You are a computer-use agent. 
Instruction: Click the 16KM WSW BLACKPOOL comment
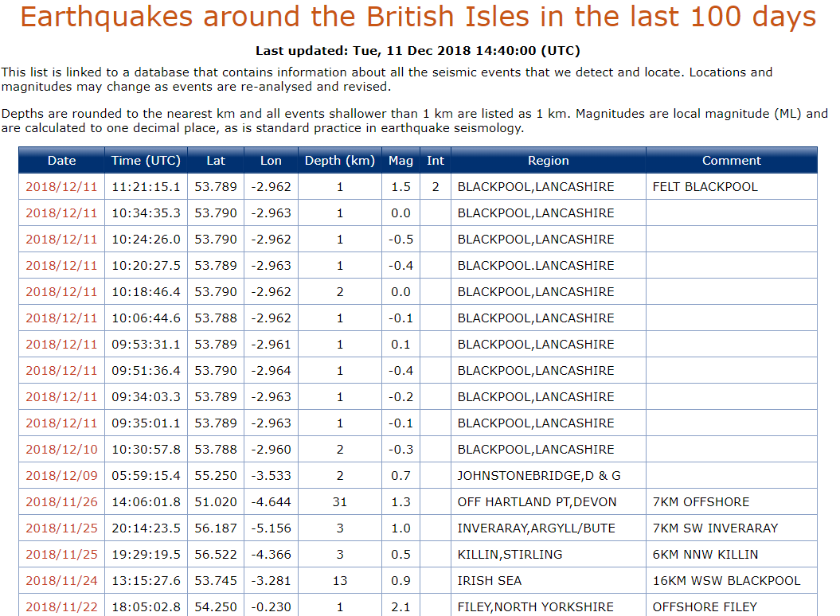726,581
